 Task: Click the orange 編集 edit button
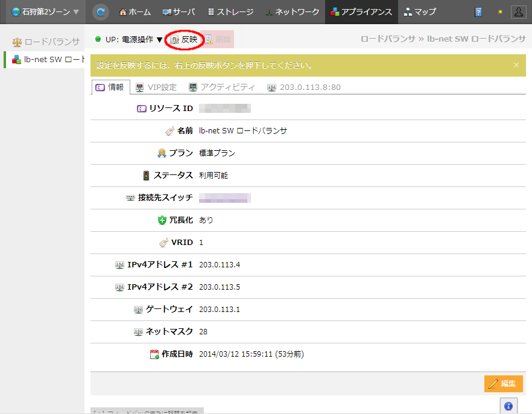(503, 384)
